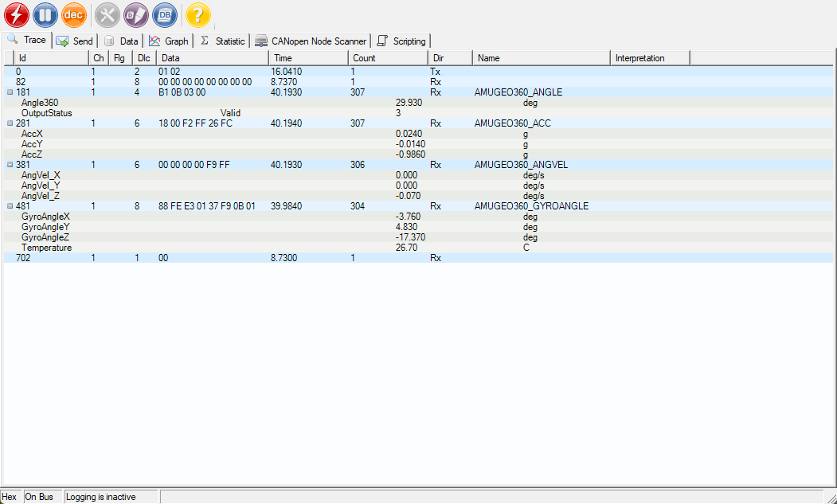The image size is (837, 504).
Task: Click the Valid OutputStatus text
Action: [231, 113]
